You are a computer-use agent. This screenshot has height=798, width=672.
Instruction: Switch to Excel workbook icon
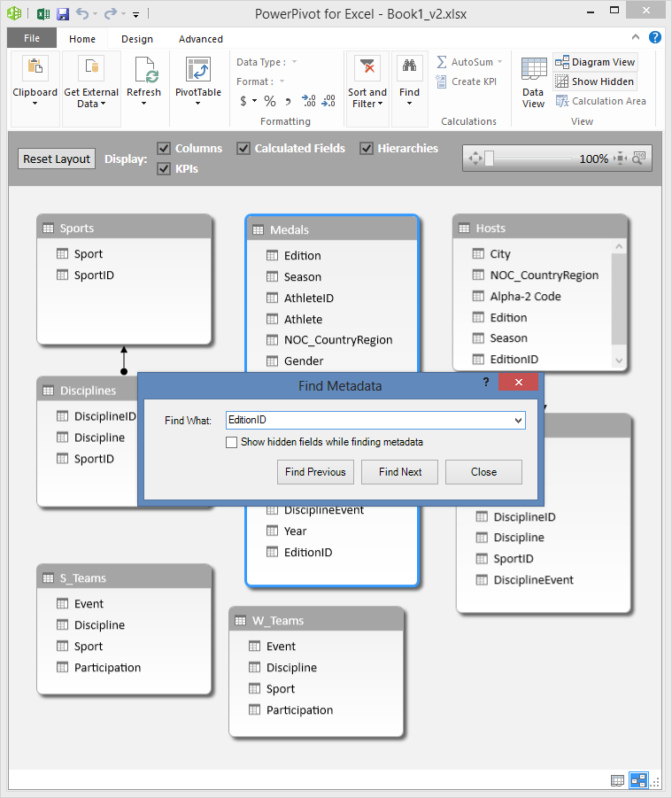43,14
